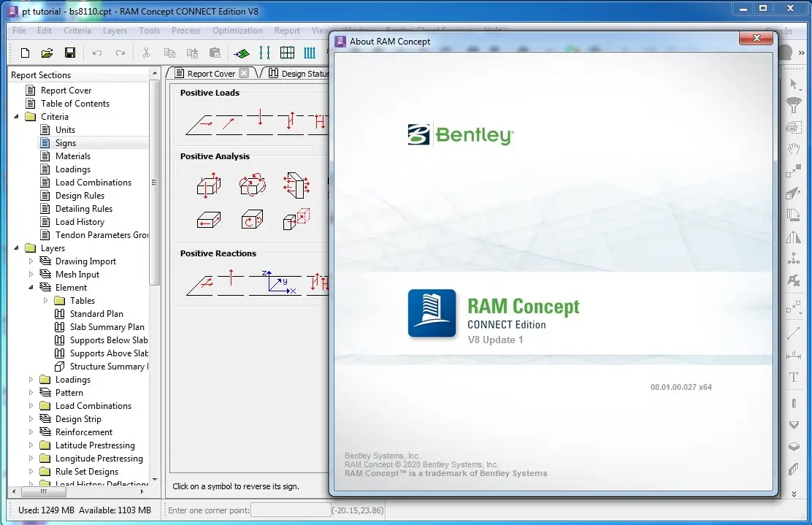Select Table of Contents in Report Sections

click(x=75, y=104)
